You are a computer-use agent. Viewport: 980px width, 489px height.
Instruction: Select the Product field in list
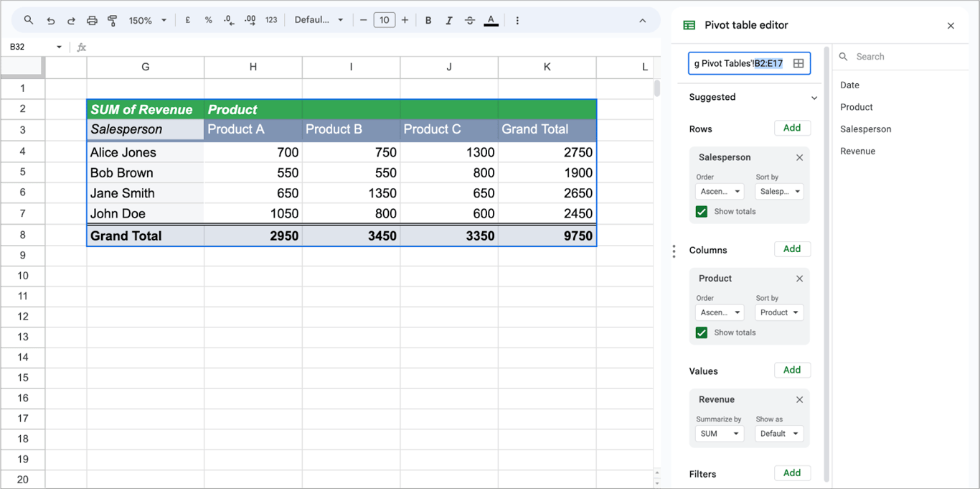[x=857, y=107]
